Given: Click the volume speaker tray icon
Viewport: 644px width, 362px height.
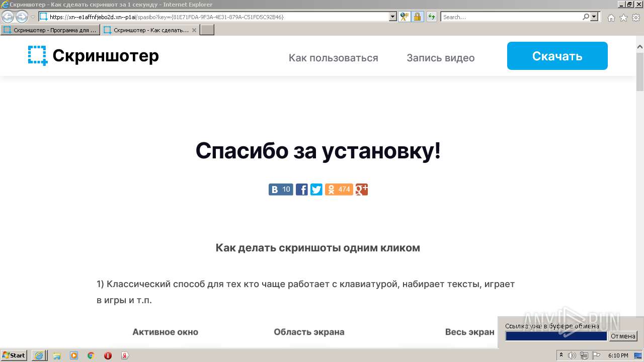Looking at the screenshot, I should click(573, 355).
